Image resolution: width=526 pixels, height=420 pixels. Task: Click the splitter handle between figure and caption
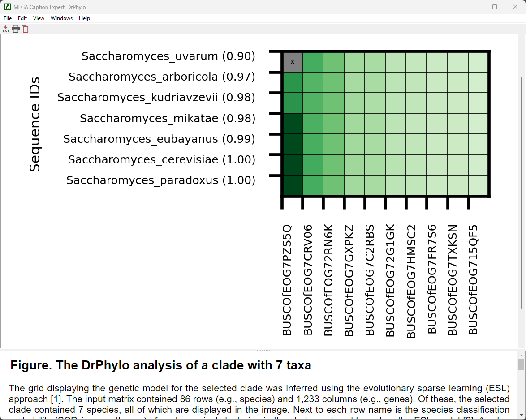(263, 350)
